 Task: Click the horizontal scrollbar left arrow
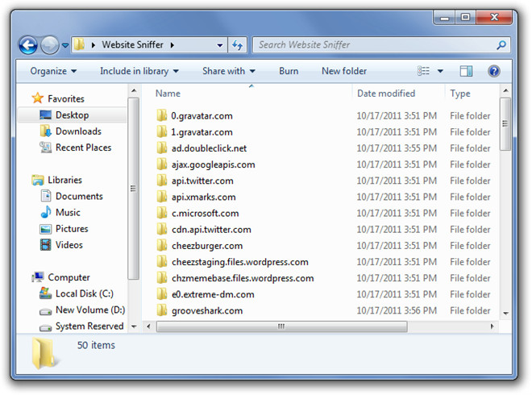[148, 326]
